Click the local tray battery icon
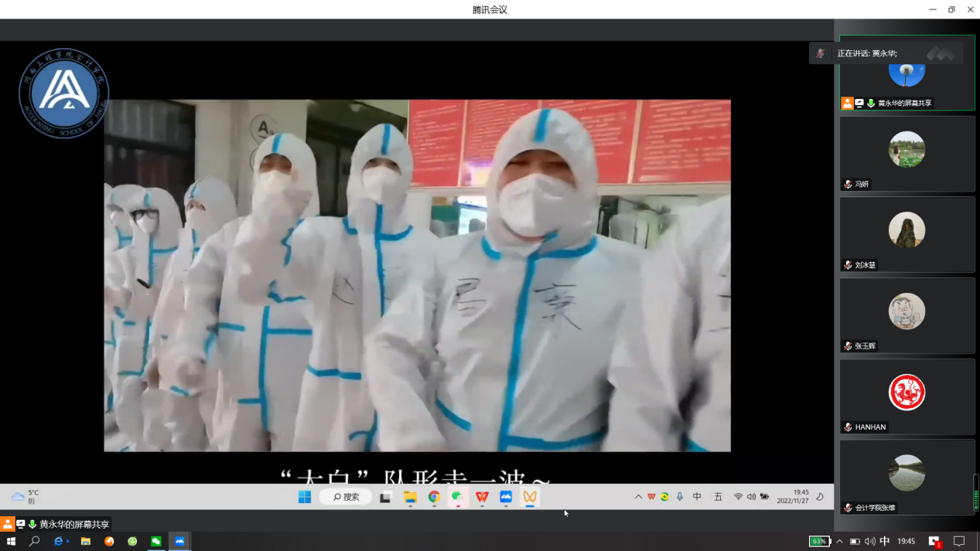Screen dimensions: 980x551 855,542
